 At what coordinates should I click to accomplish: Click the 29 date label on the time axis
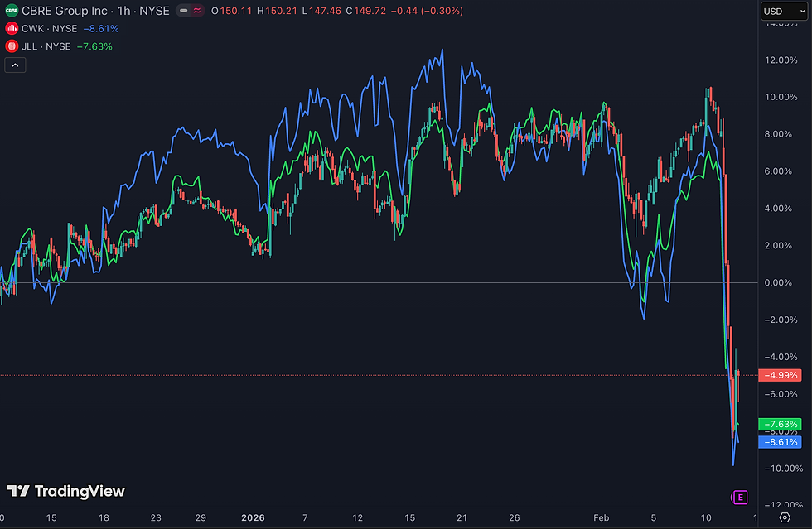click(x=201, y=518)
